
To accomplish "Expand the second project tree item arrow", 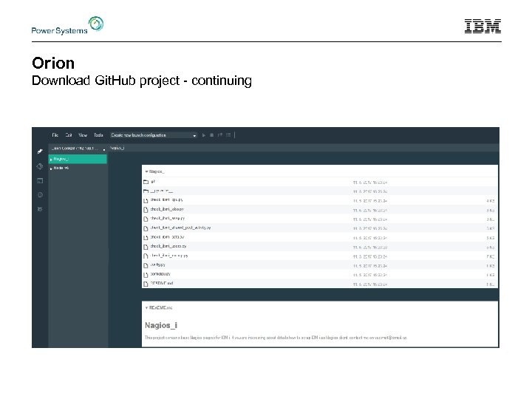I will 51,168.
